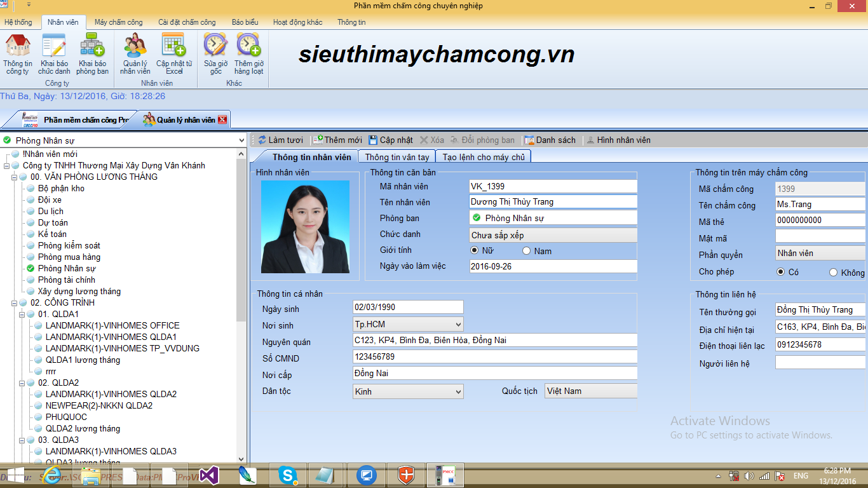
Task: Click the Số CMND input field
Action: pyautogui.click(x=495, y=356)
